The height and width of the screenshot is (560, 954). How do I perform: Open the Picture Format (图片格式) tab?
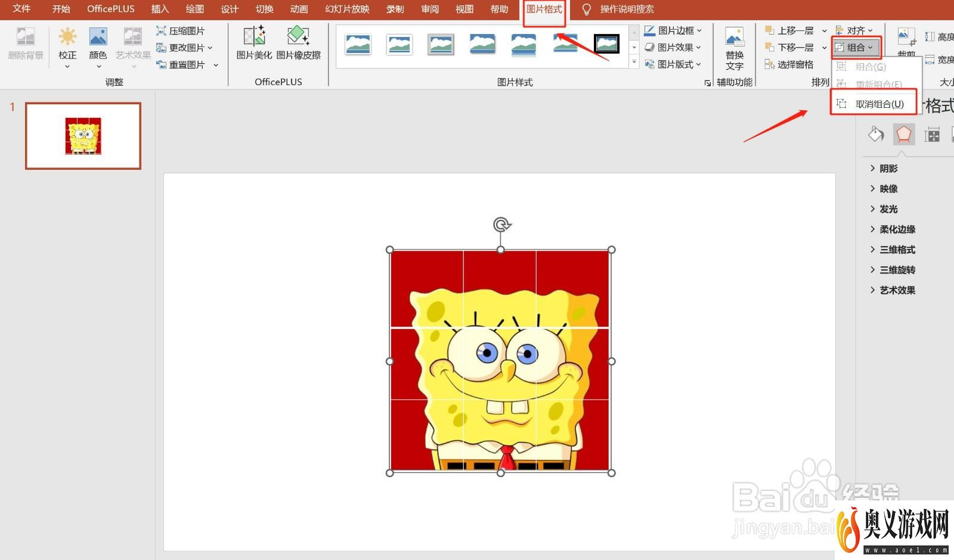[x=544, y=9]
